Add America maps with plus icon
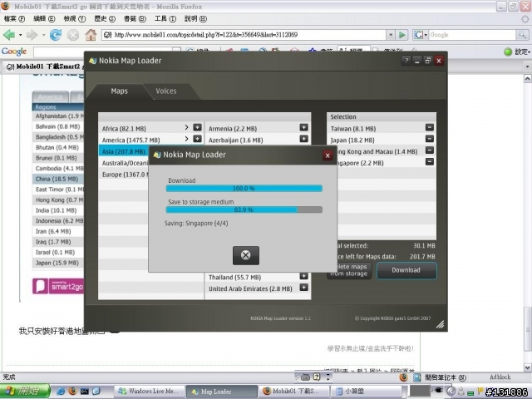The height and width of the screenshot is (399, 532). coord(197,139)
